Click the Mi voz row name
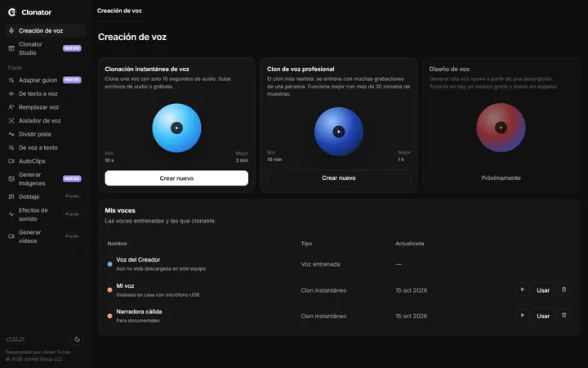Viewport: 588px width, 368px height. 125,285
